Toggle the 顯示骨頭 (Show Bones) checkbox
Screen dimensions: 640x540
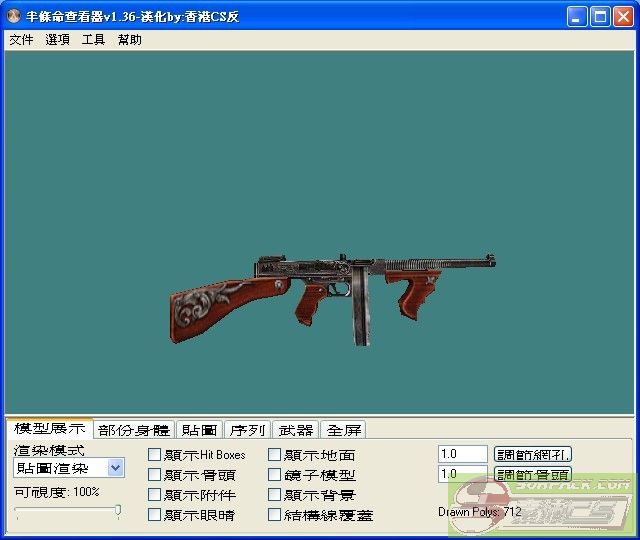coord(155,475)
